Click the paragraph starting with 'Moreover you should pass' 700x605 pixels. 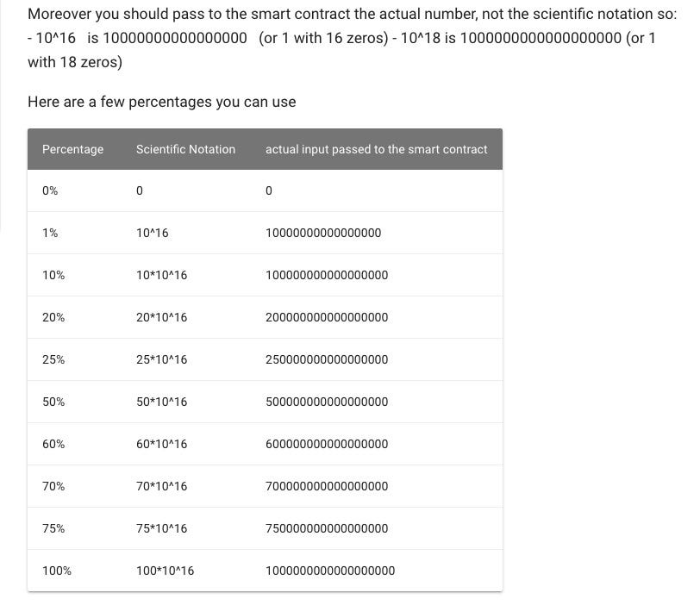353,38
